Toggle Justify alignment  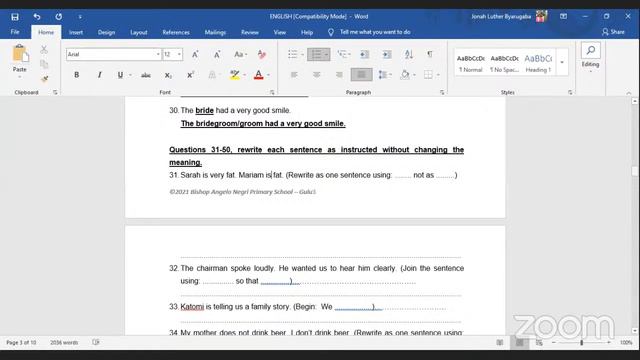pyautogui.click(x=361, y=75)
